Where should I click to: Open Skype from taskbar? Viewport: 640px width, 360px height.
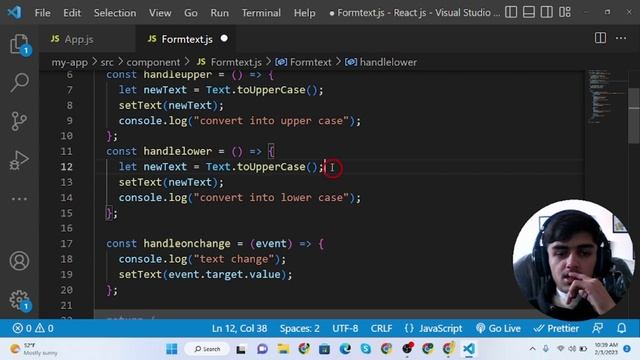pyautogui.click(x=366, y=349)
